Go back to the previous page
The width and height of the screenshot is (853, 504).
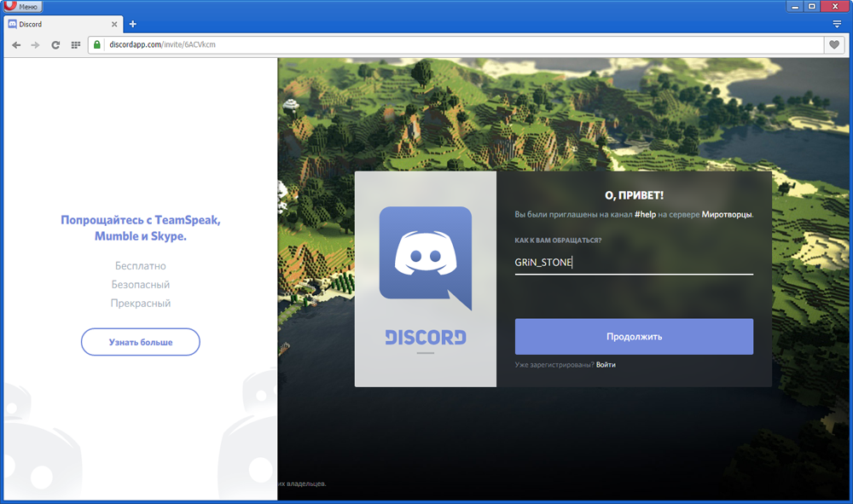pyautogui.click(x=16, y=45)
